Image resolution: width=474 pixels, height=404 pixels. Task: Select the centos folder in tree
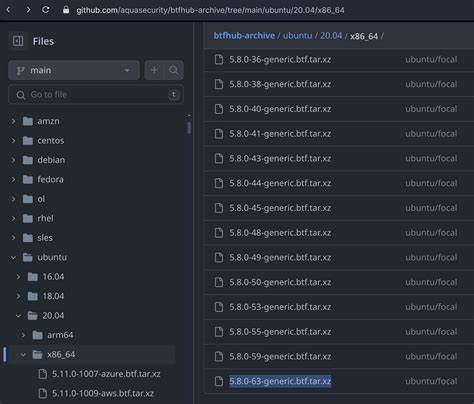[51, 140]
